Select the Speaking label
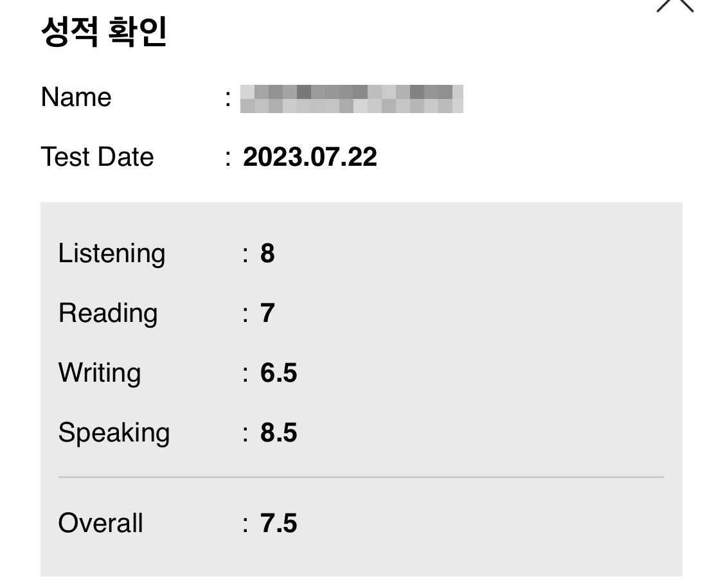This screenshot has height=588, width=723. tap(114, 433)
